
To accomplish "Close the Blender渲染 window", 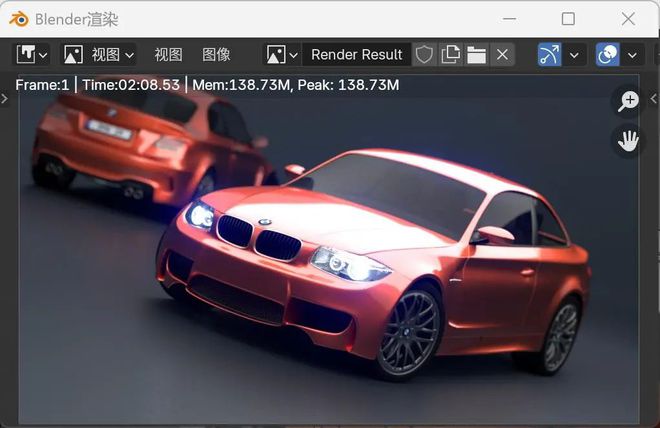I will click(628, 19).
